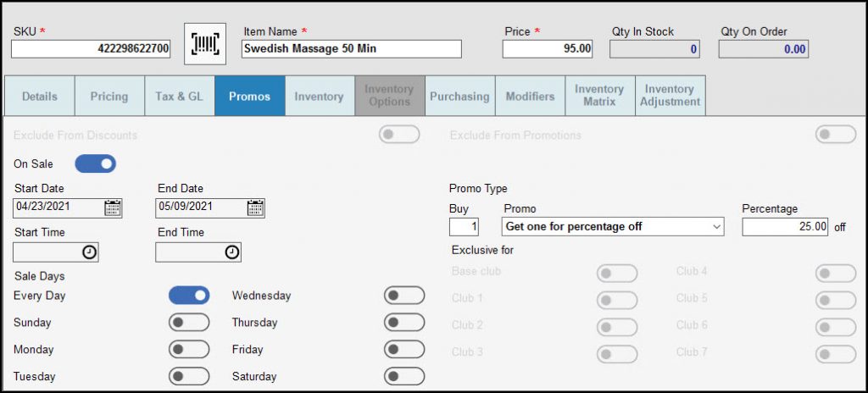Turn off the On Sale switch
This screenshot has height=393, width=868.
pos(95,163)
